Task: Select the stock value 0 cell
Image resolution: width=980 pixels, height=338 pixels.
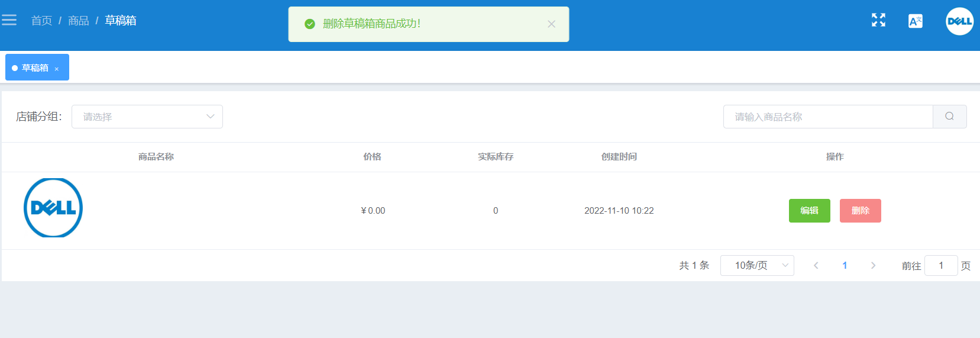Action: [x=496, y=211]
